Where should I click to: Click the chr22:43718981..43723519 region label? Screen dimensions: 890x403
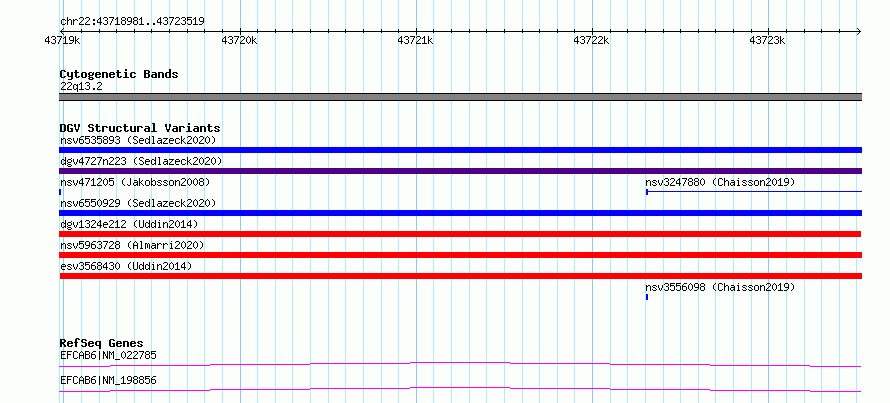(x=132, y=22)
